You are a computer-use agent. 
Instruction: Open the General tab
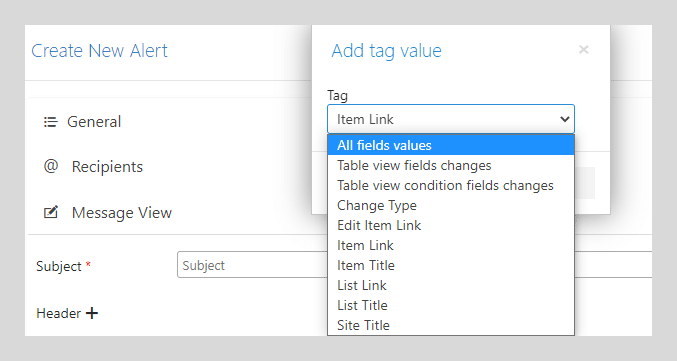tap(94, 122)
